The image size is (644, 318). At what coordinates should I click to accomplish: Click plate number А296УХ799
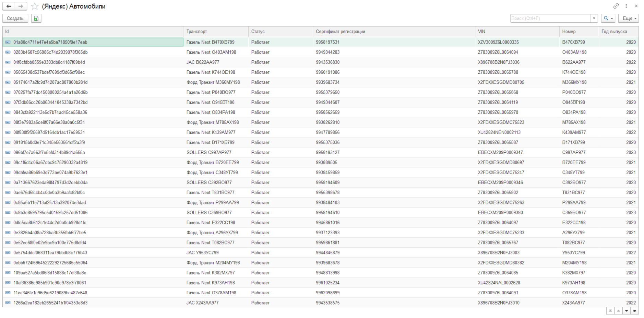pos(573,233)
